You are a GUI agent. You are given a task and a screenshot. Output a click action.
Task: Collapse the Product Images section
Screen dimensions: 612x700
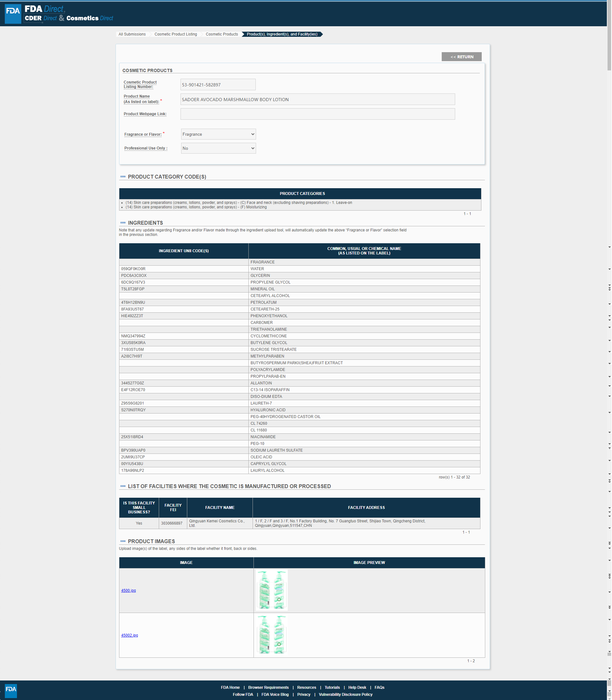123,541
